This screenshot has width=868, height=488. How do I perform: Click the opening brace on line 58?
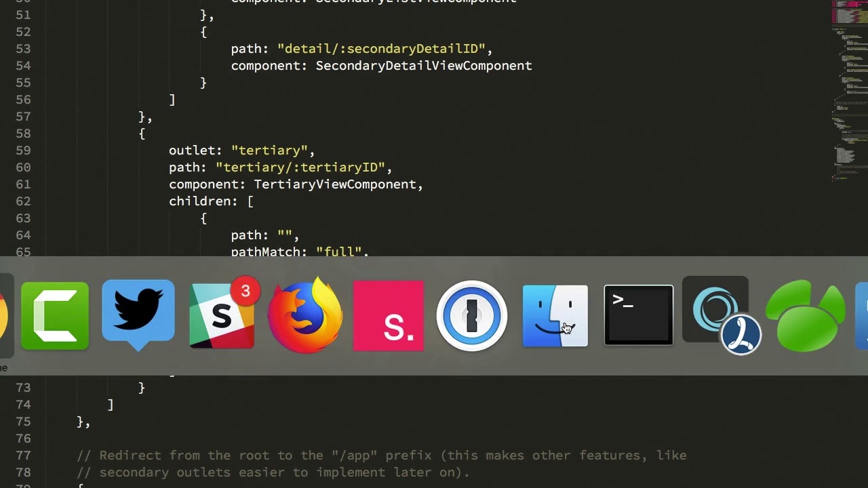(x=142, y=134)
